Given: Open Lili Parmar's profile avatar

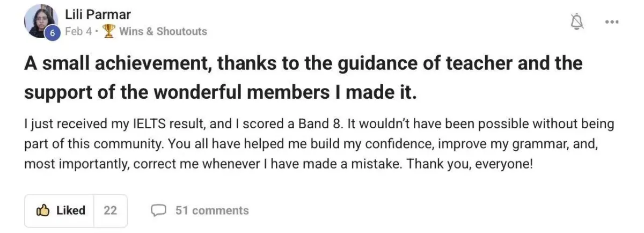Looking at the screenshot, I should [42, 23].
